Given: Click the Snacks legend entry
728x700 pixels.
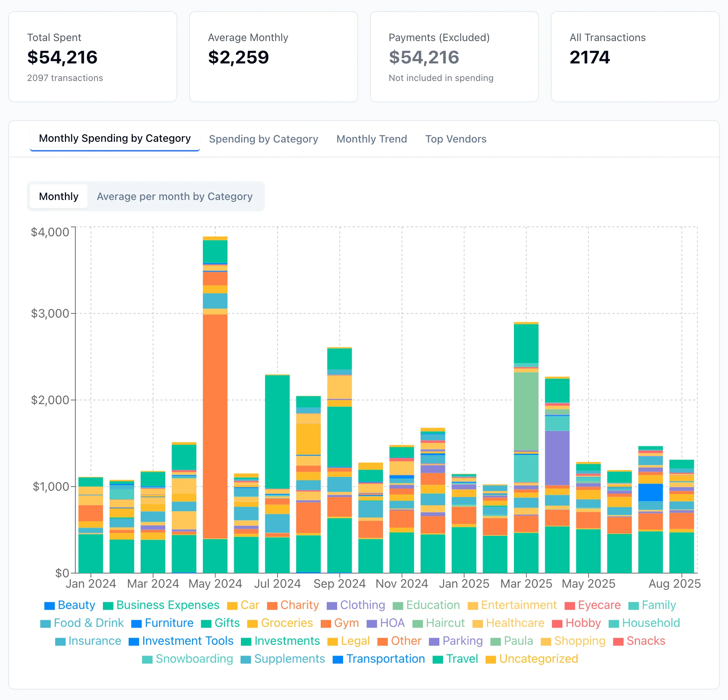Looking at the screenshot, I should (x=639, y=641).
